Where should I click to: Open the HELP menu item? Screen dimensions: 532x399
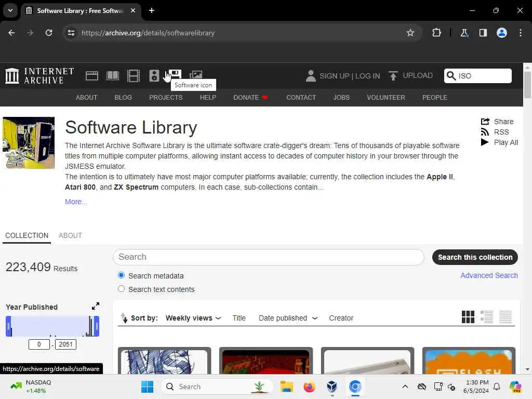tap(208, 97)
